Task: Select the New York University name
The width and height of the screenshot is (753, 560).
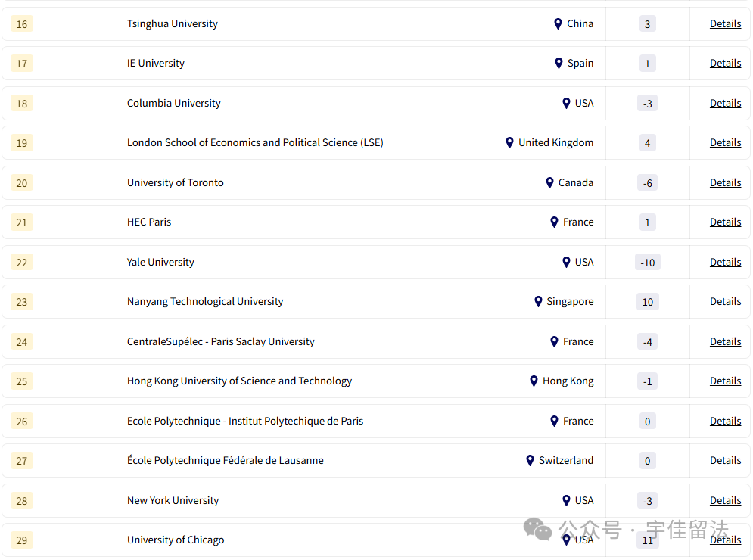Action: point(173,500)
